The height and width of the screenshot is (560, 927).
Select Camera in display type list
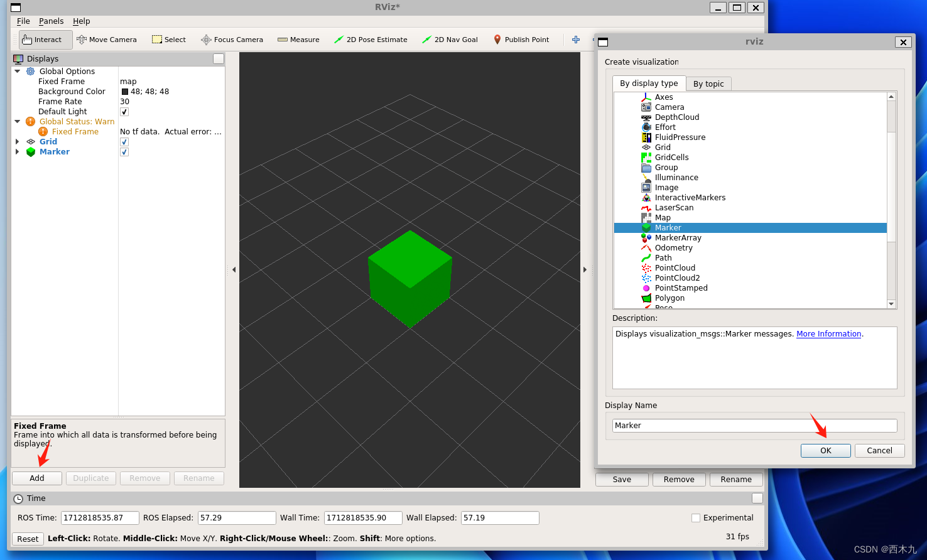[x=669, y=107]
